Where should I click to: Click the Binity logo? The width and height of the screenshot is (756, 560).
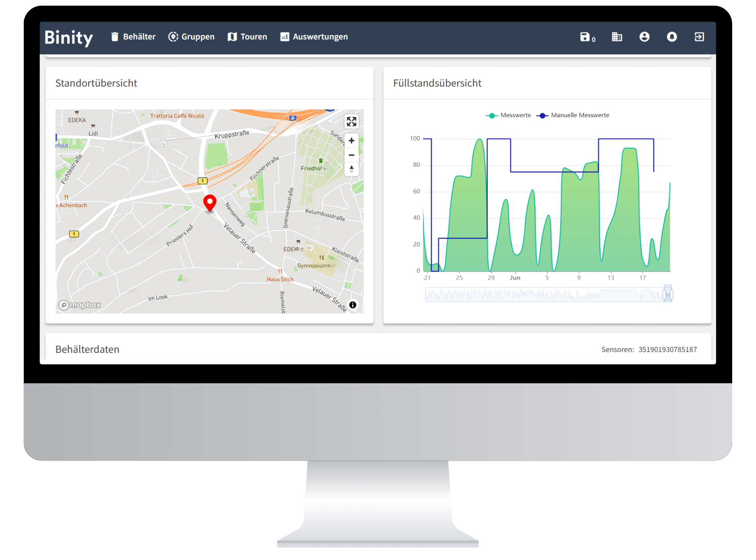pyautogui.click(x=69, y=37)
